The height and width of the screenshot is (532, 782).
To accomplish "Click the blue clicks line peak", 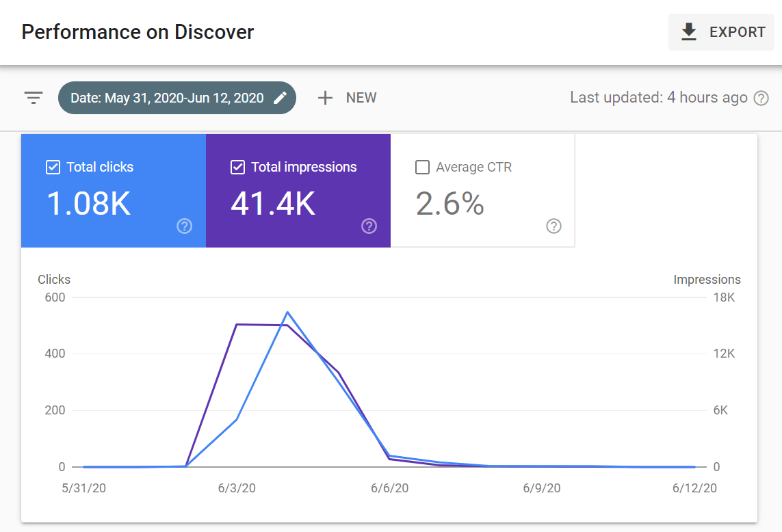I will click(288, 312).
